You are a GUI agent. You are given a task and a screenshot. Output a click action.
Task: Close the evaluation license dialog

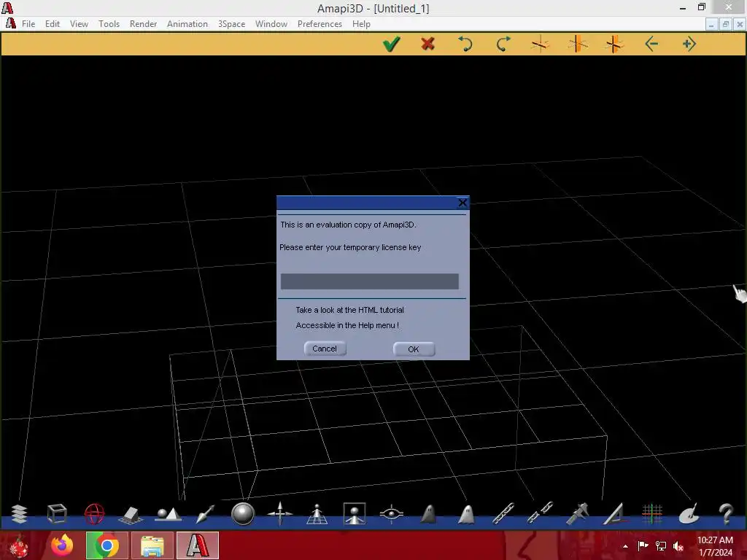click(x=462, y=203)
